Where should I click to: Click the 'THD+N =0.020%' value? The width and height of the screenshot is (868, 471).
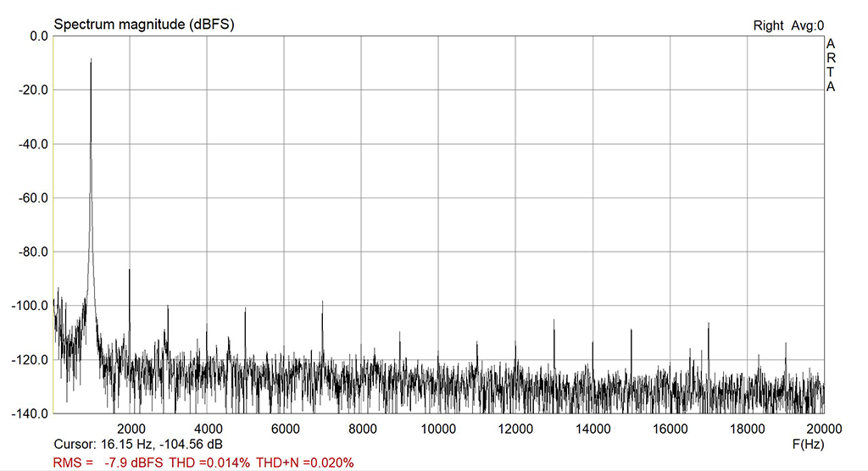point(305,463)
